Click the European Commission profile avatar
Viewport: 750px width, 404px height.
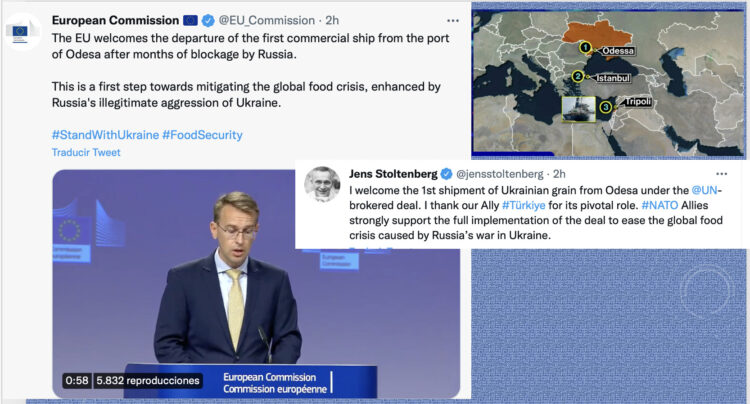tap(21, 33)
